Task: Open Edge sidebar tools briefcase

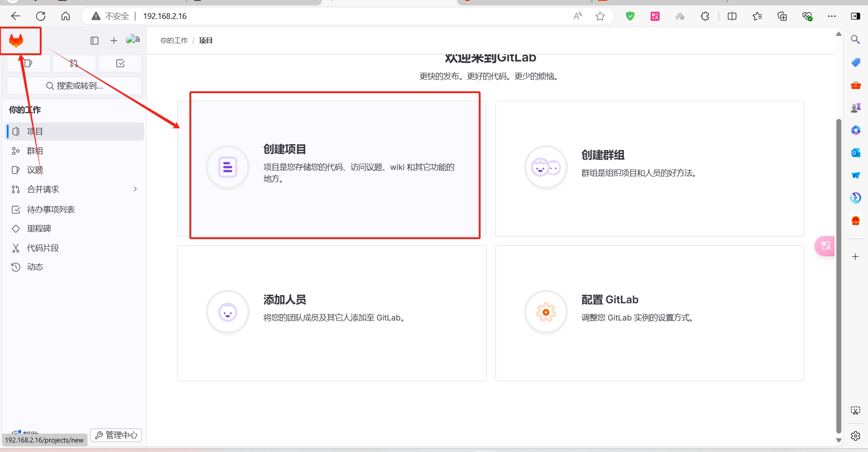Action: point(855,85)
